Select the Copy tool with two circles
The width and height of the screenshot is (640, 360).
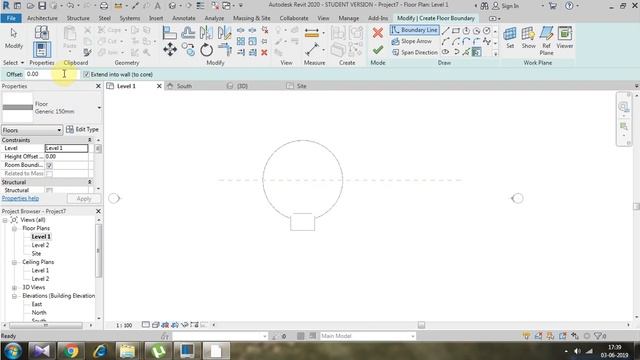click(188, 50)
